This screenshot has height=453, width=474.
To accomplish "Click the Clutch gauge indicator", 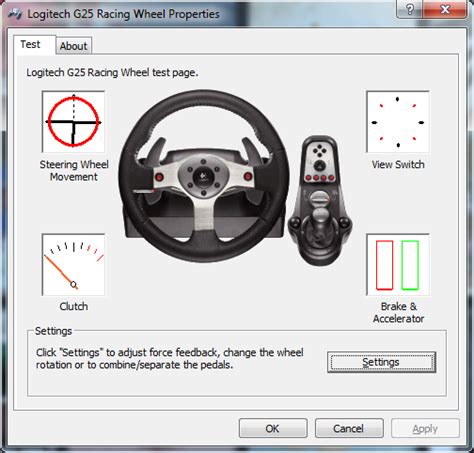I will (x=73, y=265).
